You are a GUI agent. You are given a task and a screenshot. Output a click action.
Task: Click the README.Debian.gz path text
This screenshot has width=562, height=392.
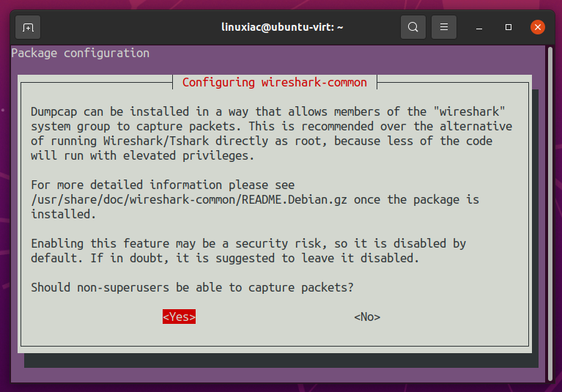coord(189,199)
